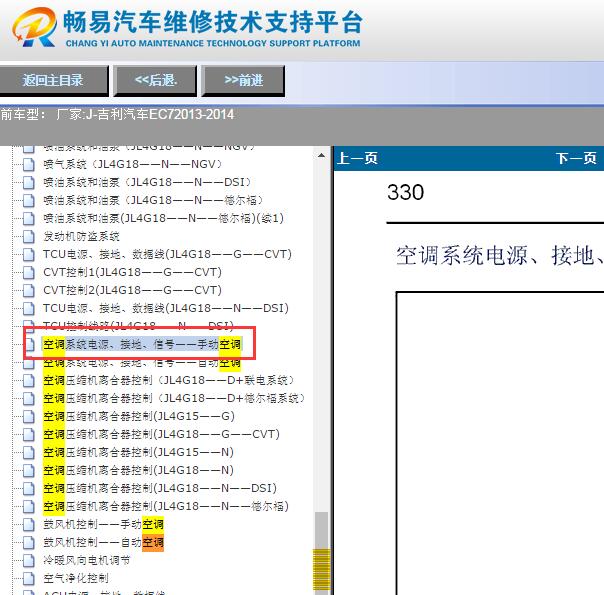Open 空调压缩机离合器控制(JL4G18——G——CVT) entry
The image size is (604, 595).
point(161,434)
